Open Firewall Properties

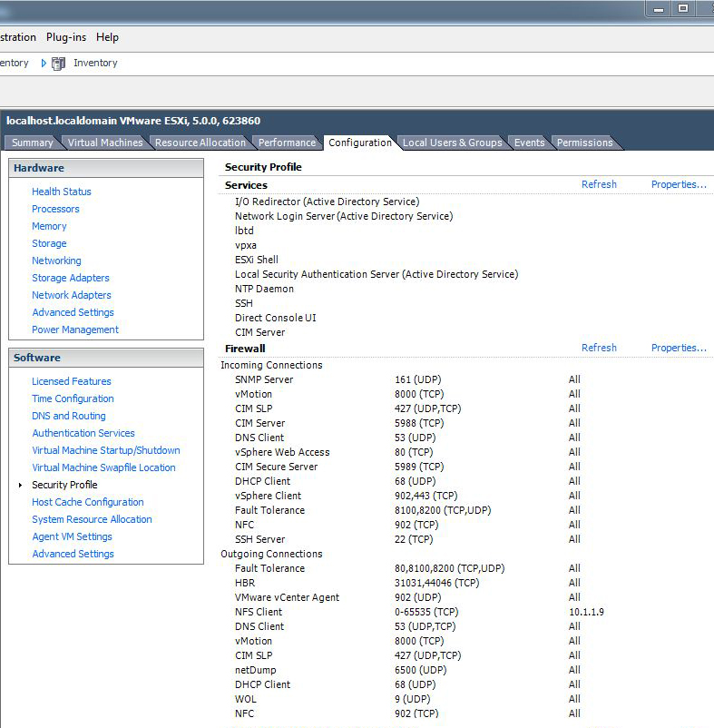pos(679,348)
